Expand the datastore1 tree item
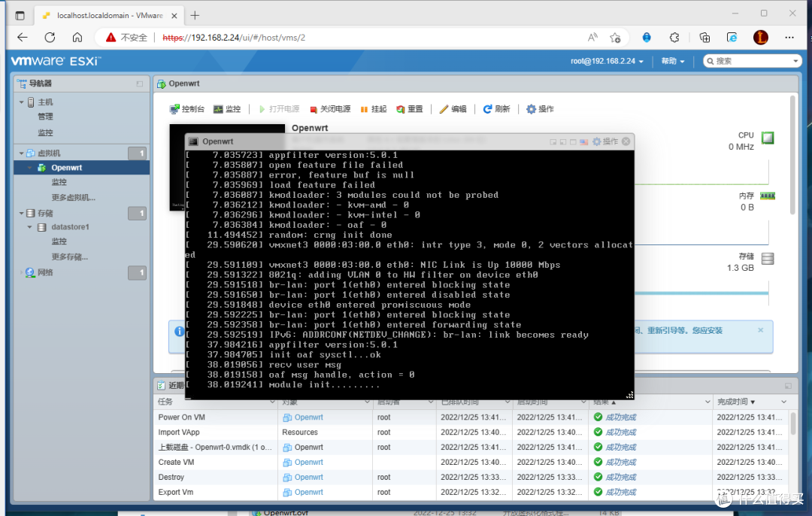 click(x=31, y=227)
